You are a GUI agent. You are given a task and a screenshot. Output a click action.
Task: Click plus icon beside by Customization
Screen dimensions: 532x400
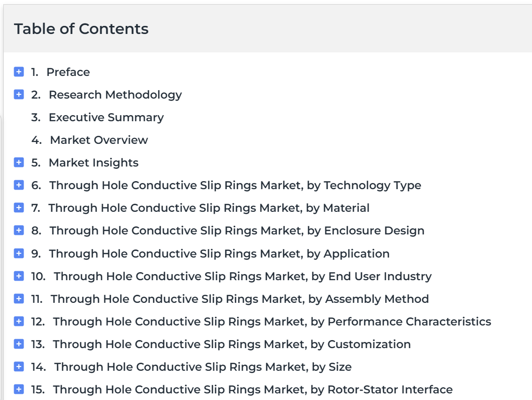coord(19,344)
